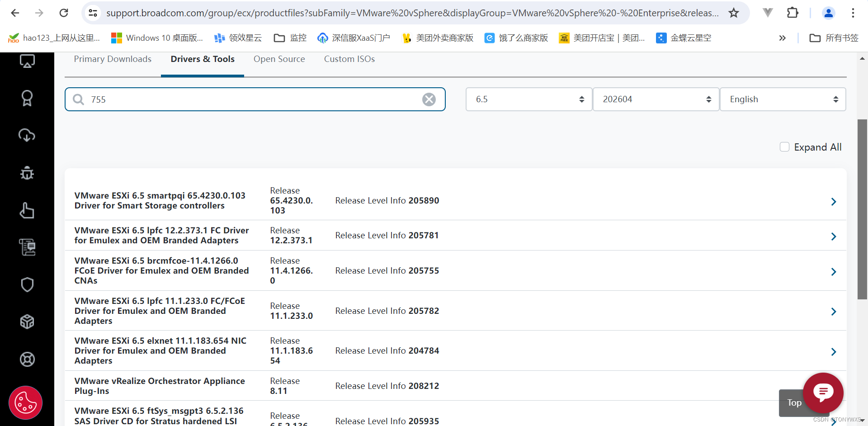Click Release Level Info 208212
Viewport: 868px width, 426px height.
coord(387,386)
